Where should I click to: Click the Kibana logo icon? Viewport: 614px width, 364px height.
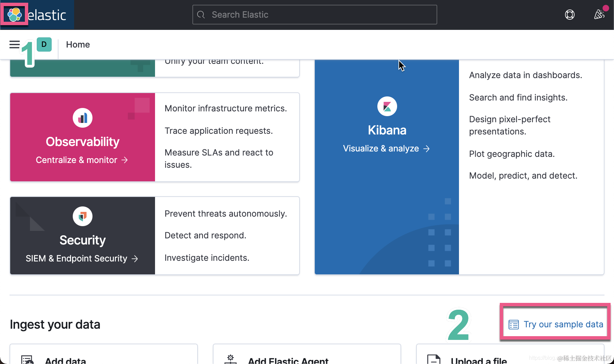387,106
